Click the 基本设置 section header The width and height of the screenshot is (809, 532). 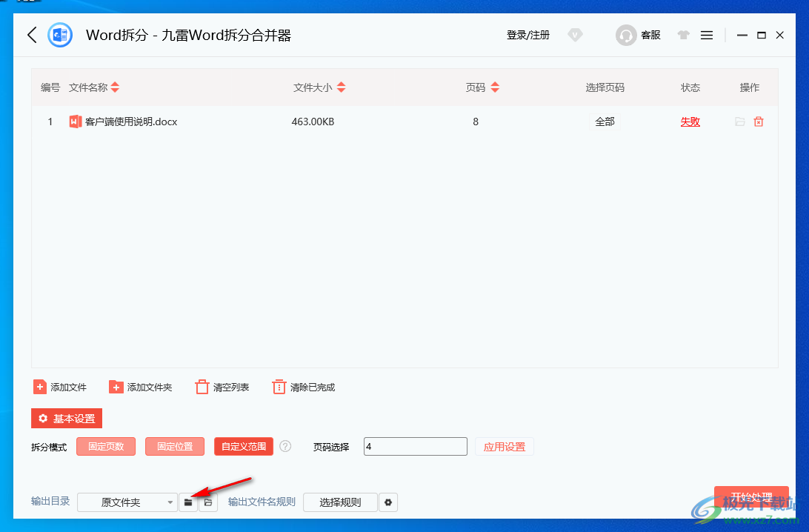click(x=66, y=418)
